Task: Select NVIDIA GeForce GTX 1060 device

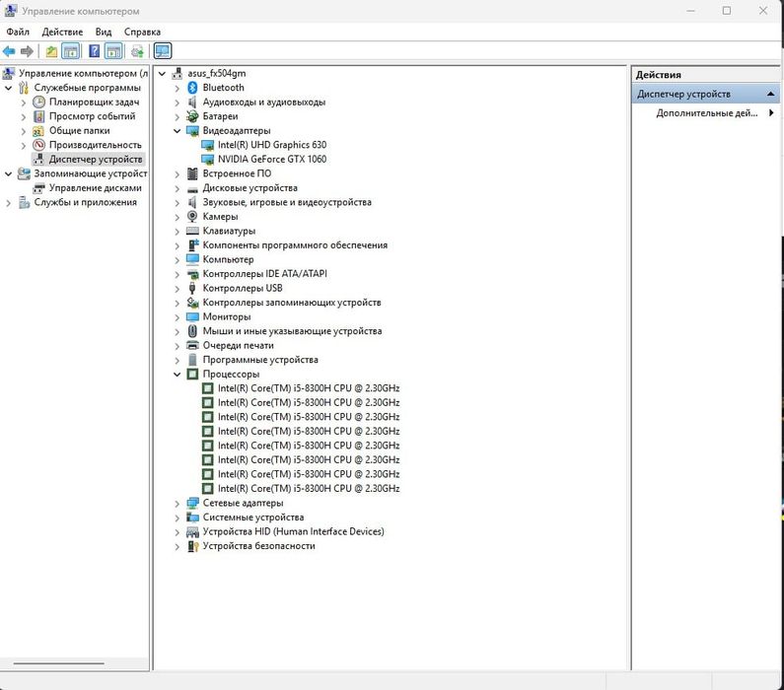Action: pyautogui.click(x=272, y=160)
